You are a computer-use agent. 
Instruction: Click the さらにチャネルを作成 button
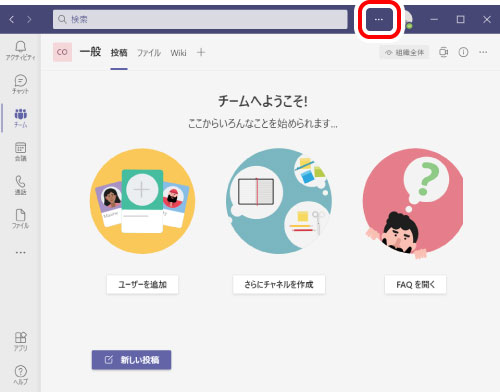tap(279, 284)
